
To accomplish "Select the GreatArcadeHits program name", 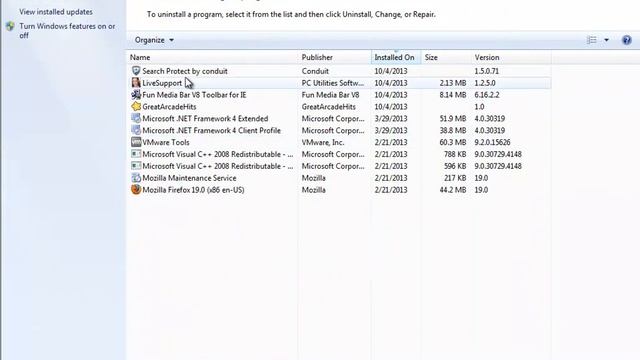I will pyautogui.click(x=169, y=107).
